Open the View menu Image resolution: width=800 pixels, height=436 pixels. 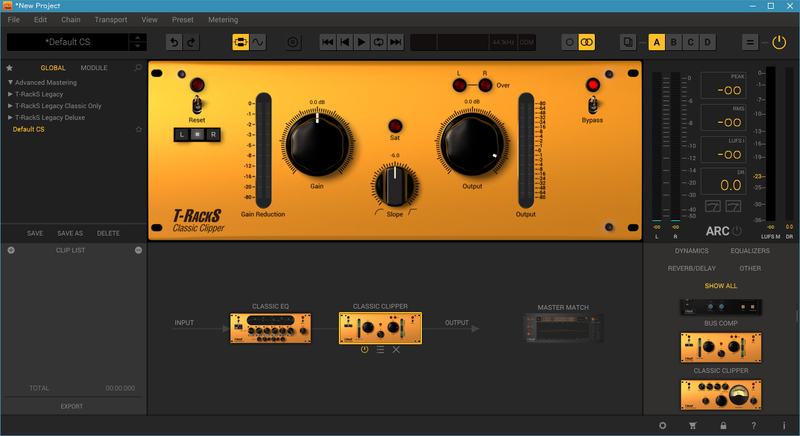click(149, 19)
